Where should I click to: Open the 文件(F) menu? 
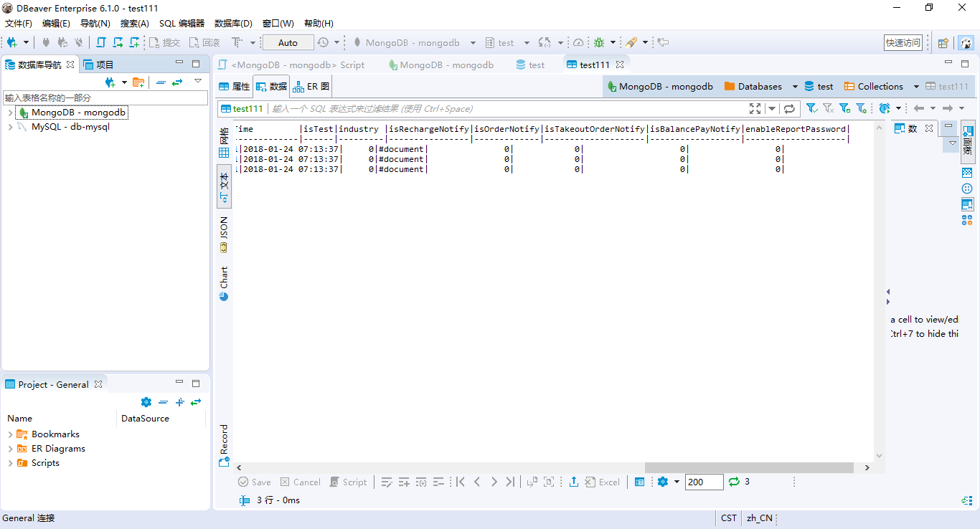(19, 24)
